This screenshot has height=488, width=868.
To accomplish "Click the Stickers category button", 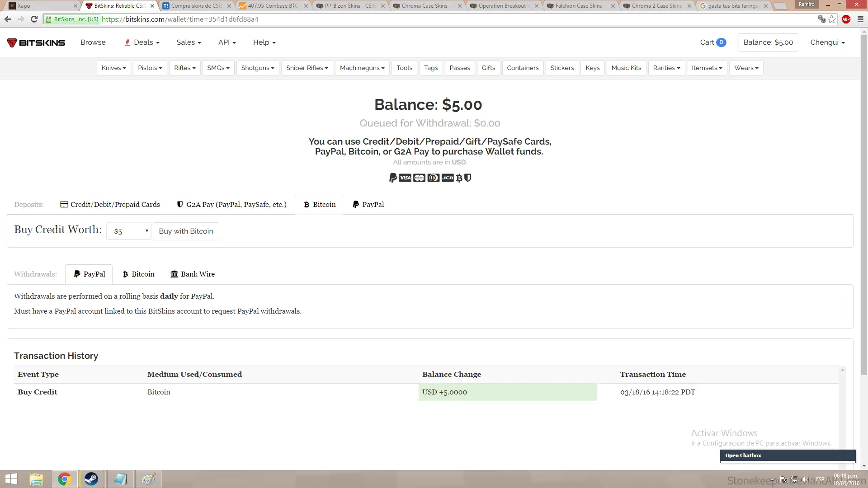I will (x=562, y=68).
